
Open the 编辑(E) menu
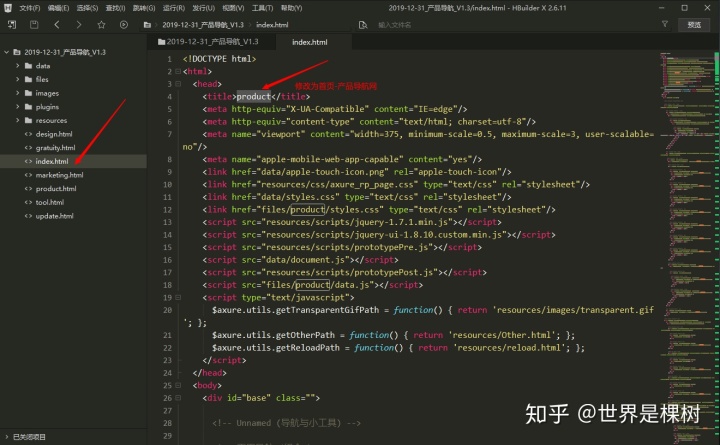[x=58, y=8]
